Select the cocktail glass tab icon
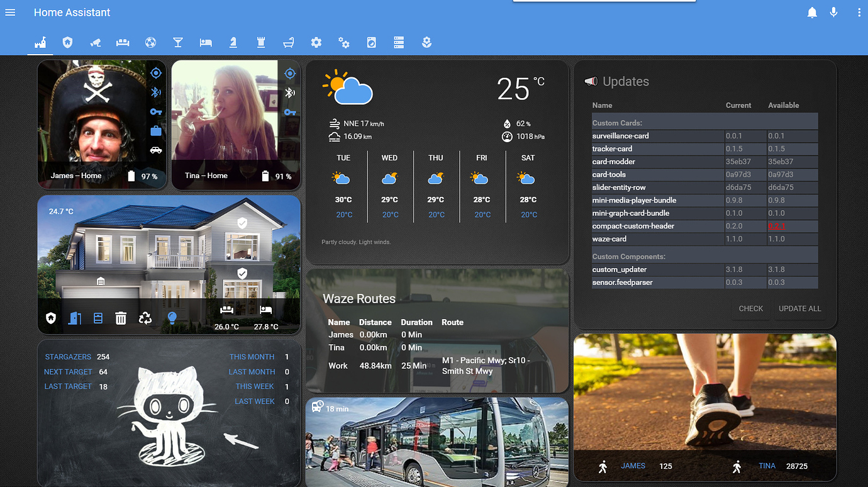Viewport: 868px width, 487px height. [178, 42]
